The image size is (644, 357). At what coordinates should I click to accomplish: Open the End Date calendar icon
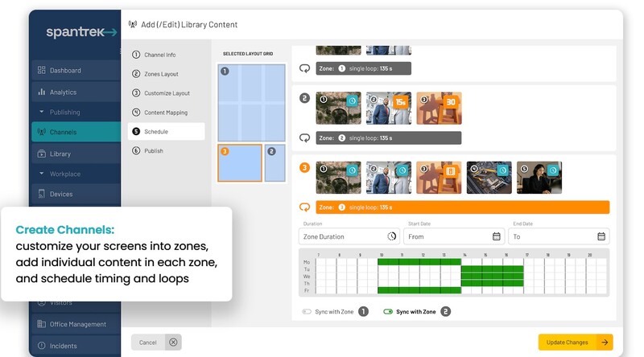[x=601, y=236]
